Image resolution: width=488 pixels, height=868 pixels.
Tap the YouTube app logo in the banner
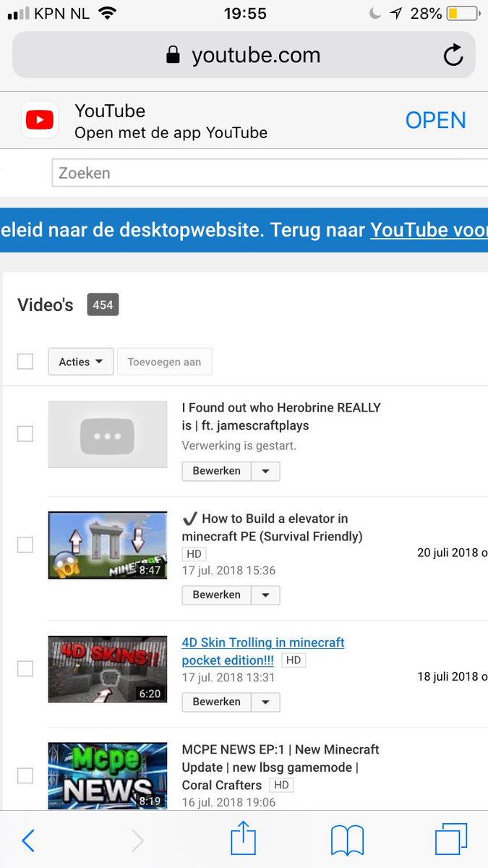click(40, 119)
